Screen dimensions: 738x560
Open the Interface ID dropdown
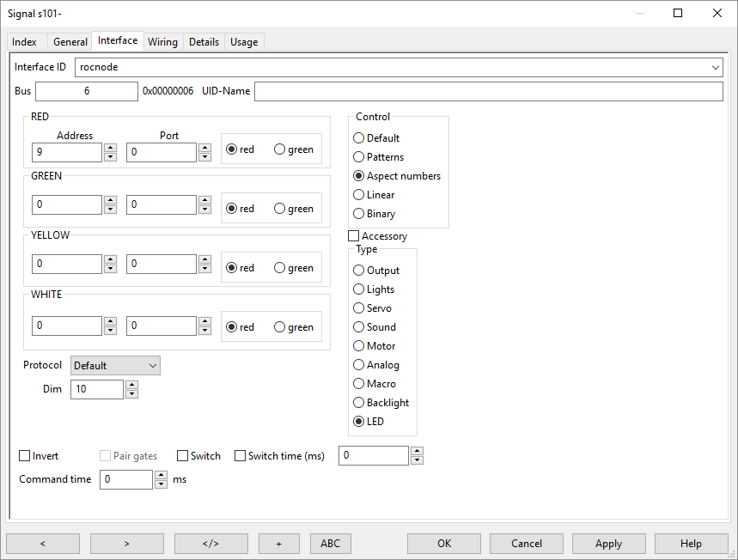pos(716,67)
